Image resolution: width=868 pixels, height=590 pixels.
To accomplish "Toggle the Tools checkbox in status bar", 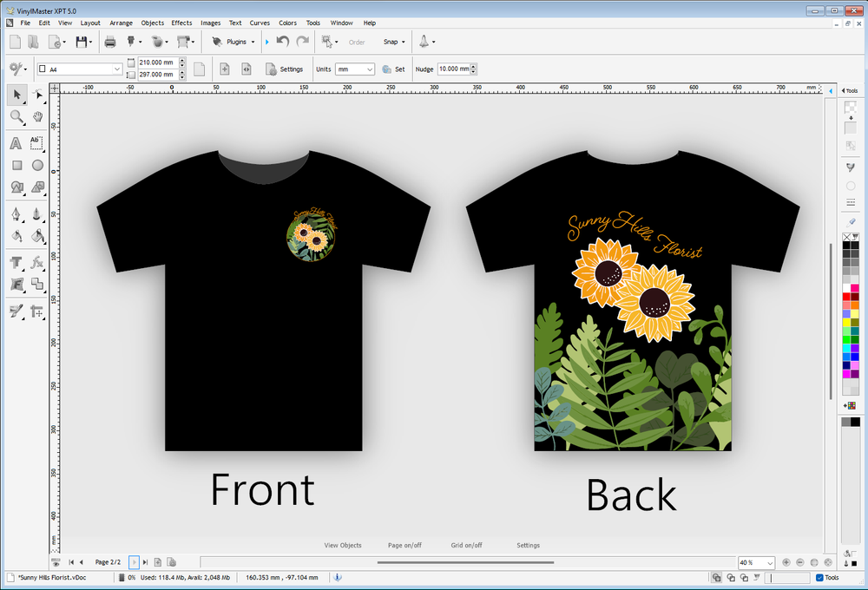I will tap(820, 577).
